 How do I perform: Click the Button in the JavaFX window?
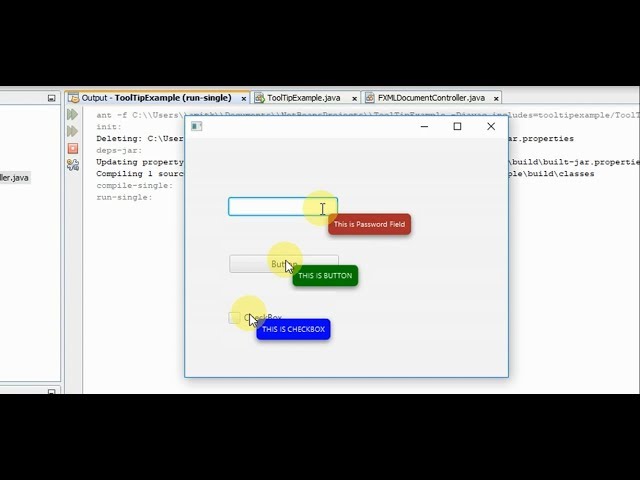point(284,264)
